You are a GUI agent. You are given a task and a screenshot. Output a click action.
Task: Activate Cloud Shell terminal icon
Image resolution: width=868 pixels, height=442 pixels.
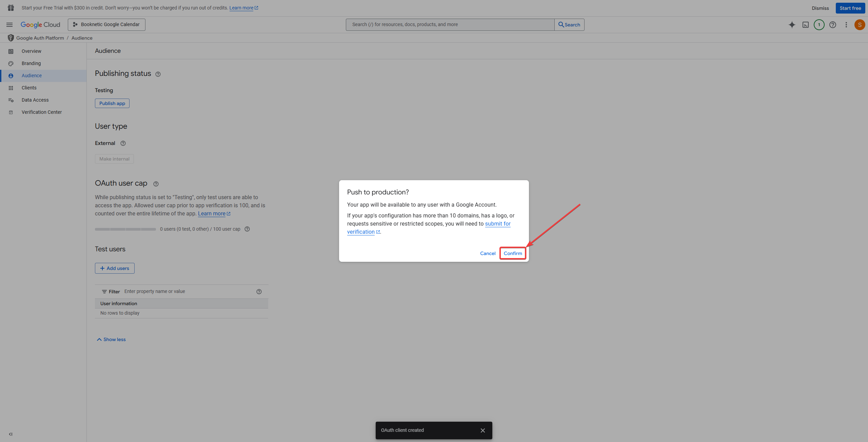pyautogui.click(x=805, y=25)
